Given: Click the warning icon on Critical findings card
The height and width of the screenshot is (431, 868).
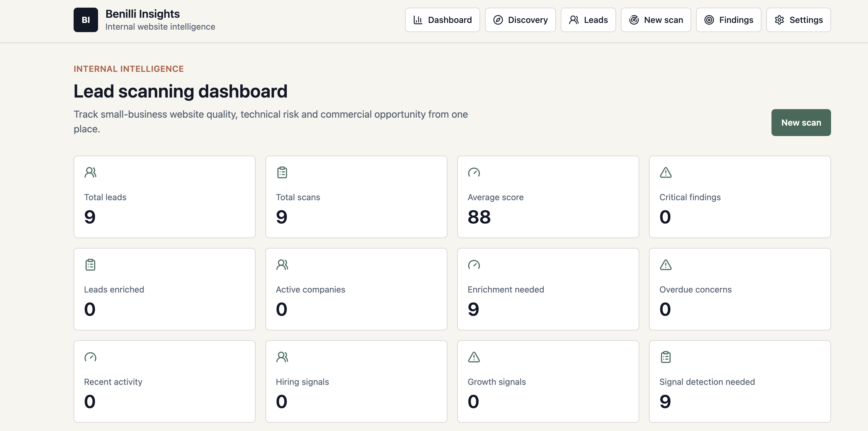Looking at the screenshot, I should tap(666, 172).
